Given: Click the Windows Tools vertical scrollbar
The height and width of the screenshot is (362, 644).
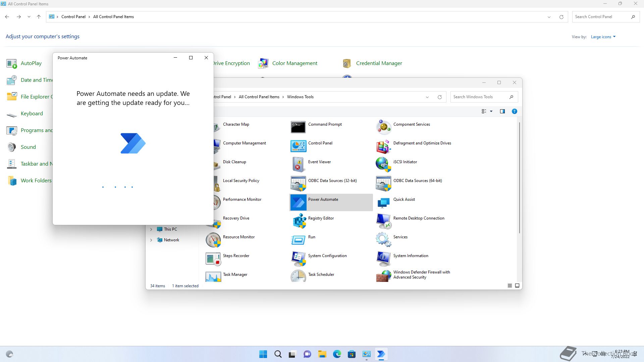Looking at the screenshot, I should [520, 178].
